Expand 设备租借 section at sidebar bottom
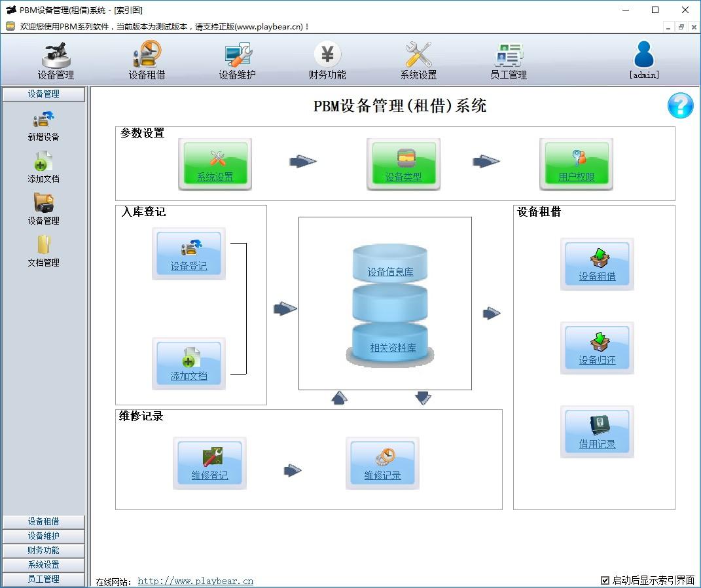This screenshot has height=588, width=701. pos(43,521)
